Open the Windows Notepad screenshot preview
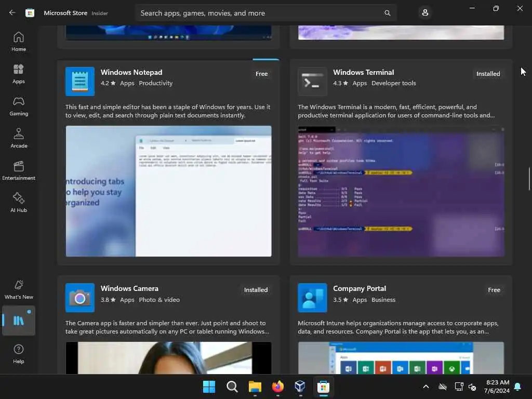Image resolution: width=532 pixels, height=399 pixels. coord(169,191)
